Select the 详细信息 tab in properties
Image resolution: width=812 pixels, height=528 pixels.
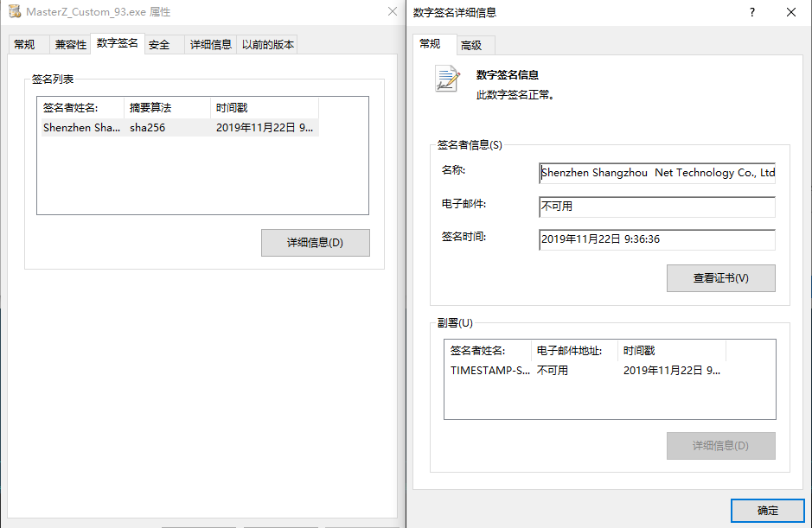pyautogui.click(x=211, y=45)
